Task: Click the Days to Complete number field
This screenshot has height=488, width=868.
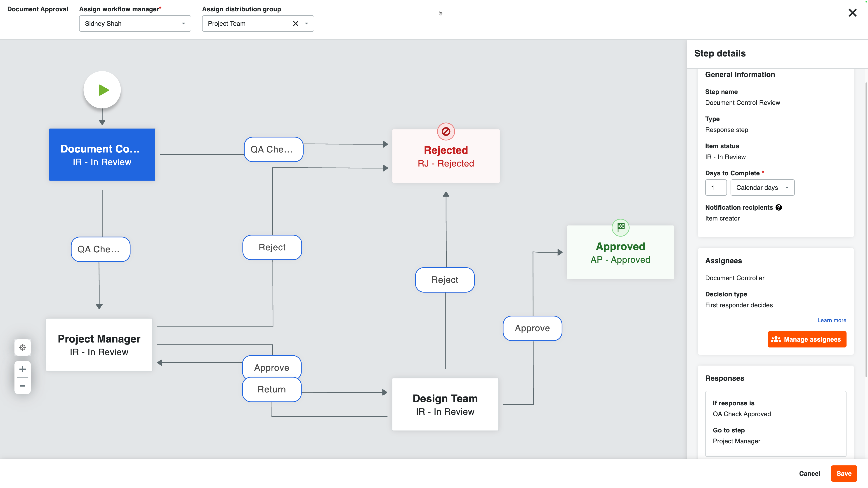Action: [716, 188]
